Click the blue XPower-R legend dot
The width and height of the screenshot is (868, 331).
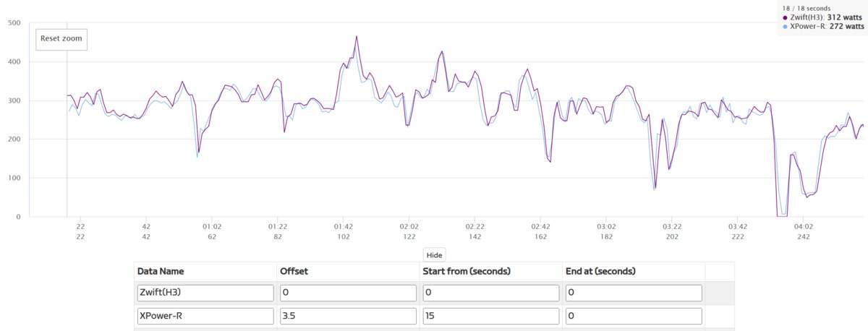[x=786, y=26]
